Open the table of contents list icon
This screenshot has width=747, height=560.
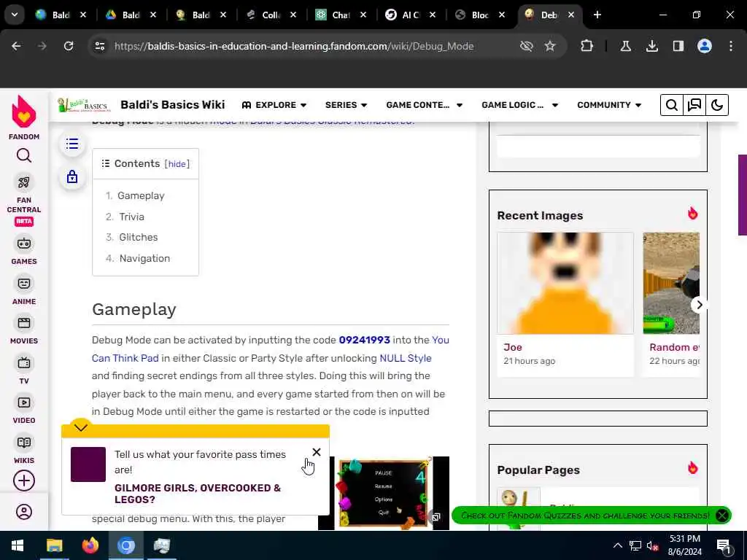(72, 144)
